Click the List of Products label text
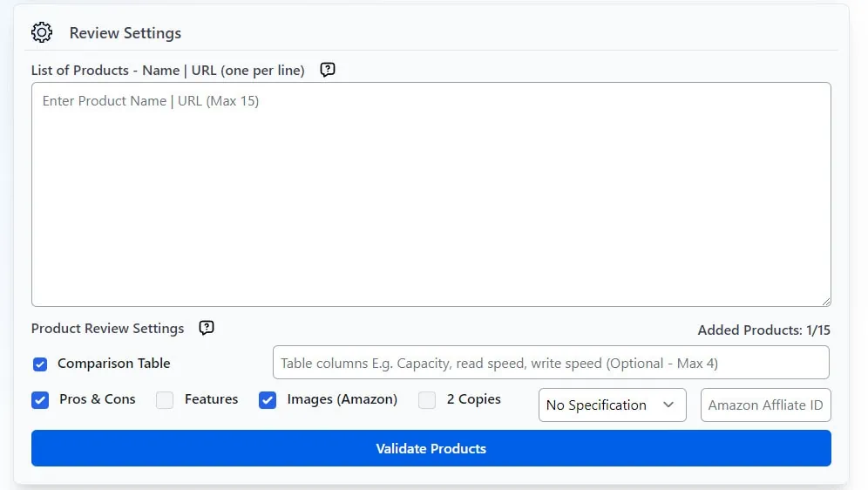This screenshot has height=490, width=868. point(167,71)
